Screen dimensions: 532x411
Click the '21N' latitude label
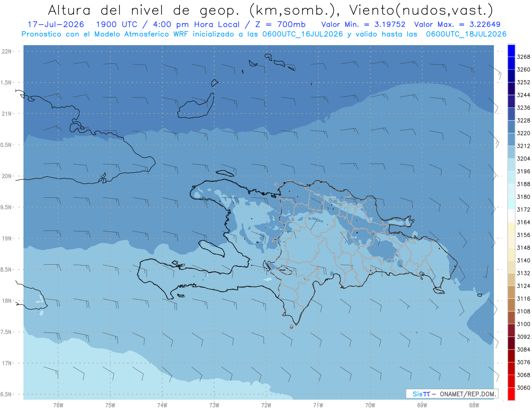(8, 114)
